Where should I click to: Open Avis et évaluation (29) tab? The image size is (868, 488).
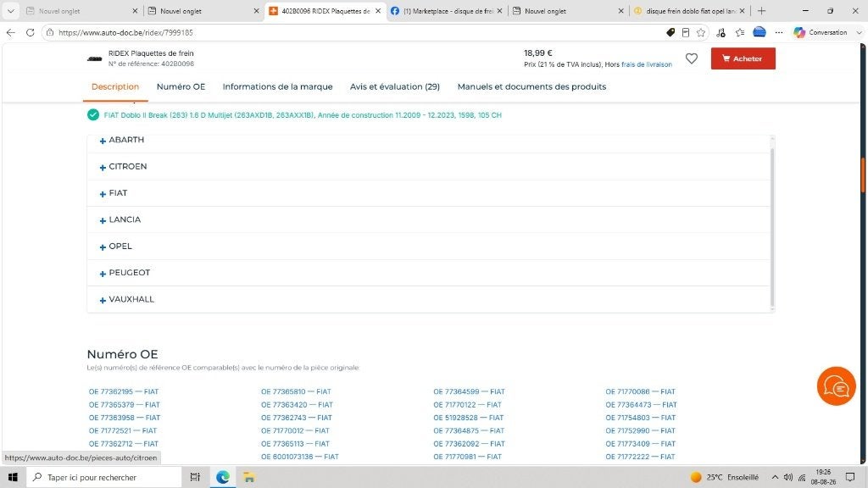pyautogui.click(x=395, y=87)
